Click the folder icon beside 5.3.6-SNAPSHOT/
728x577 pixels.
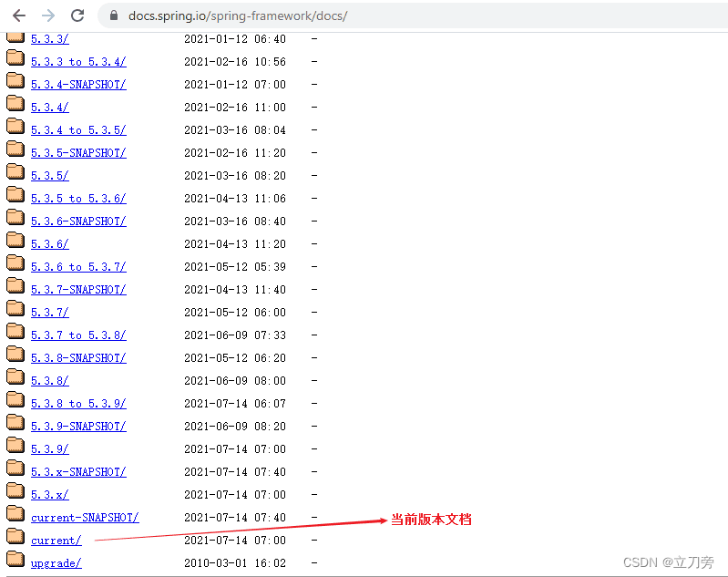pyautogui.click(x=15, y=217)
